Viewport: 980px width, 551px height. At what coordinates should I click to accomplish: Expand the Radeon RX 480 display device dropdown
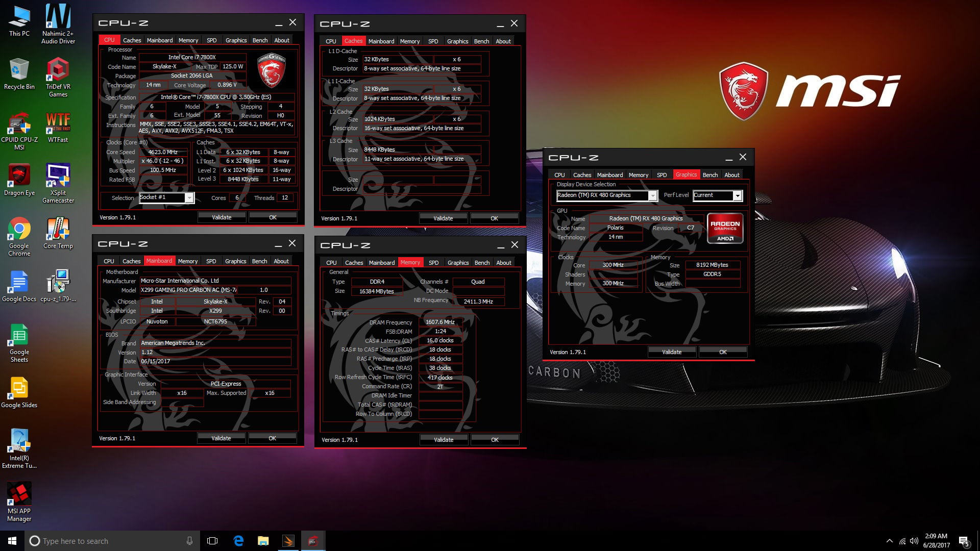tap(652, 195)
